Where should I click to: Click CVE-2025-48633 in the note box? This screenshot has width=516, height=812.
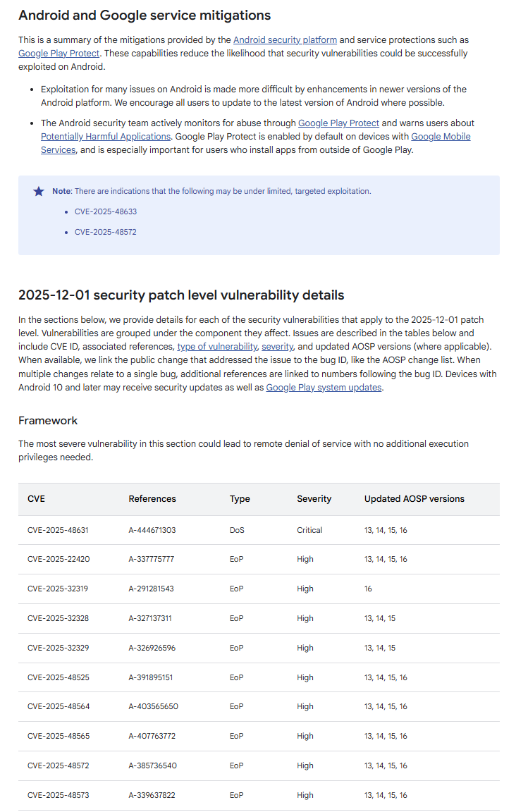point(105,211)
